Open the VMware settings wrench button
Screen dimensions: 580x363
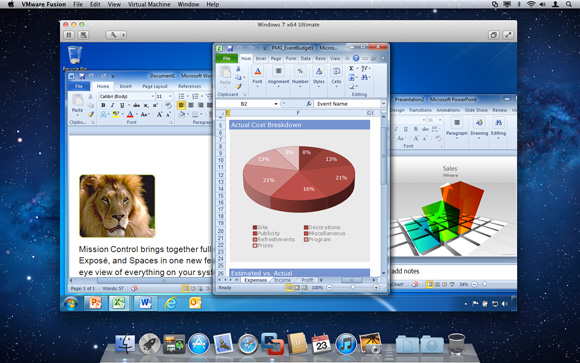pos(114,35)
